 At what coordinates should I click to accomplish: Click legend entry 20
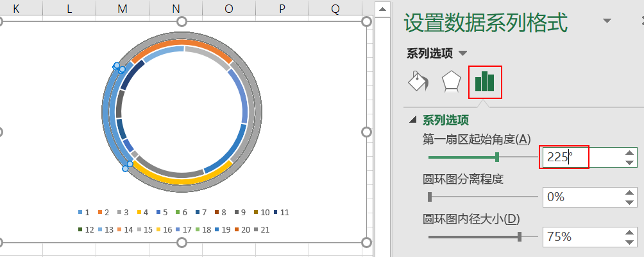242,229
